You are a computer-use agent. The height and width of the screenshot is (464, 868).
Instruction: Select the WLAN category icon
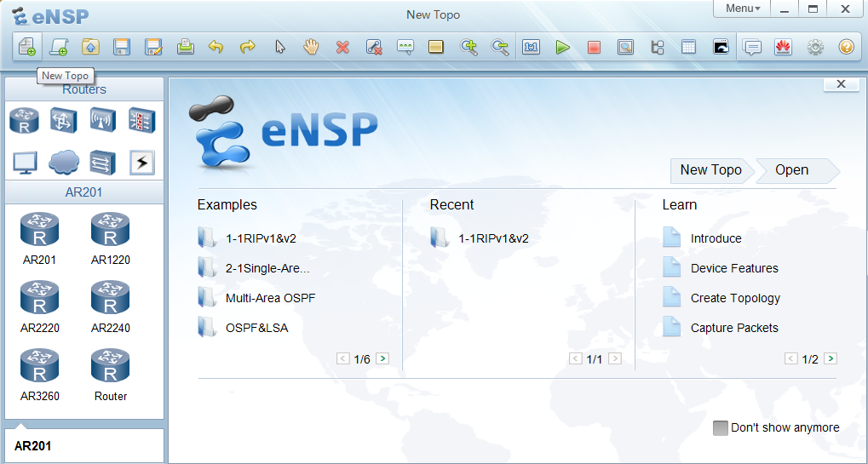tap(103, 121)
